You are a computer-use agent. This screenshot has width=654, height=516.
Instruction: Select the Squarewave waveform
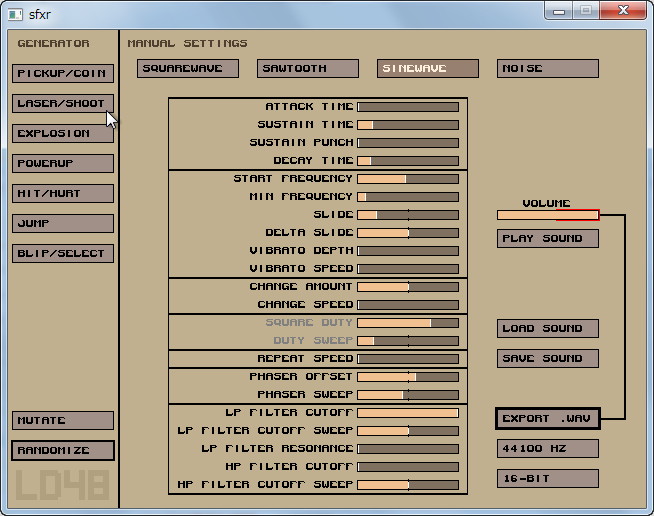(188, 68)
